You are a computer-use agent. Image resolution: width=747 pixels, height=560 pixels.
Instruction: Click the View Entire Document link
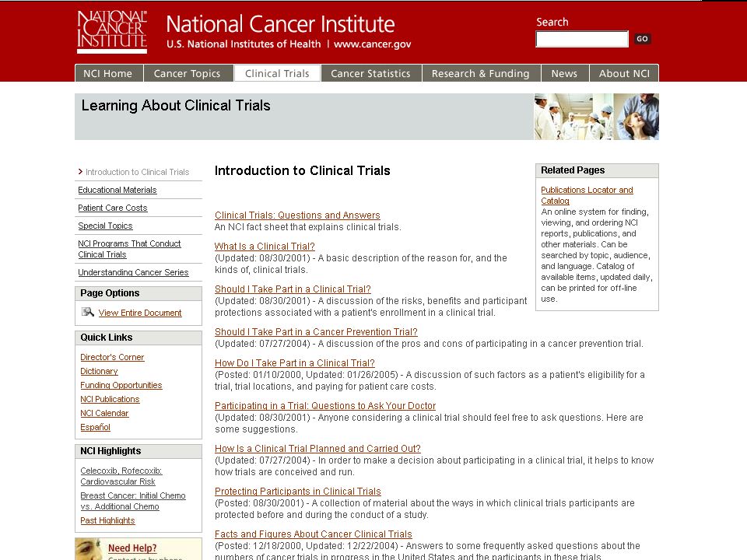140,313
